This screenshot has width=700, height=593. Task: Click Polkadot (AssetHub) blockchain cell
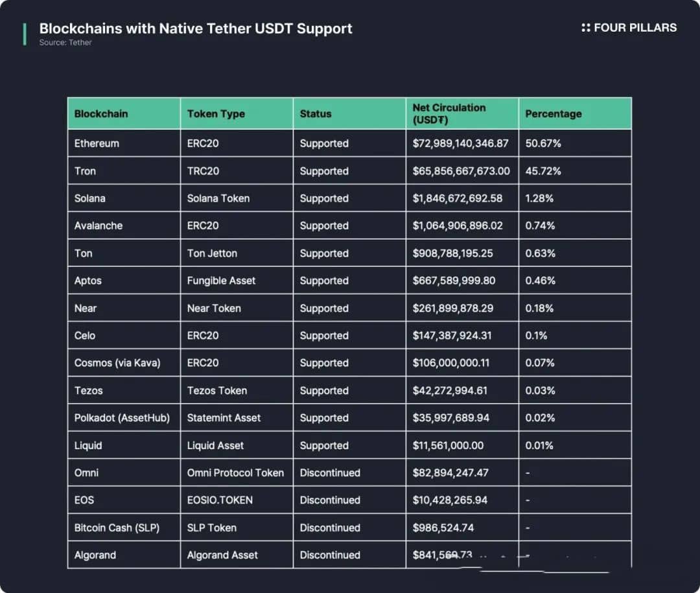coord(122,418)
